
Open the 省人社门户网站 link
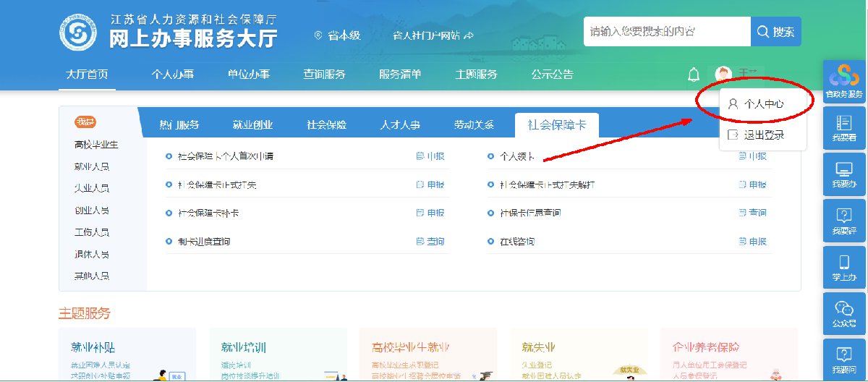[x=433, y=35]
